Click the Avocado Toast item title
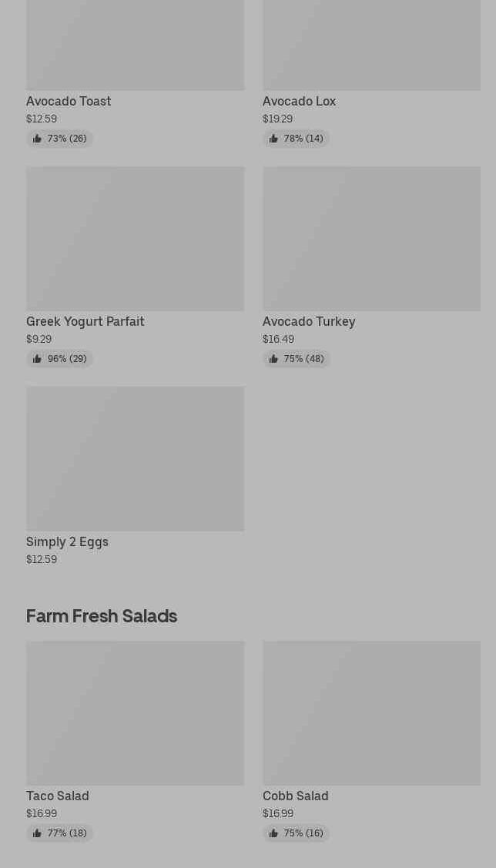Image resolution: width=496 pixels, height=868 pixels. pyautogui.click(x=69, y=101)
